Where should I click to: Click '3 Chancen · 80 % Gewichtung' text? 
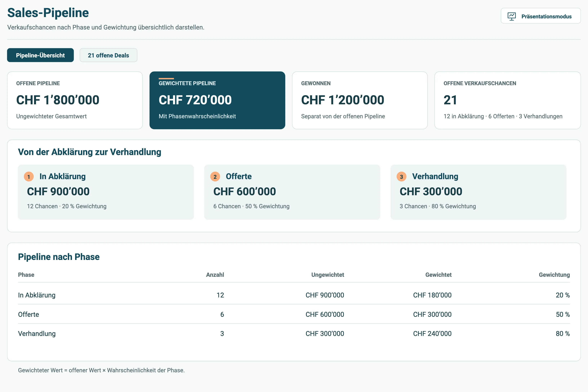tap(438, 206)
